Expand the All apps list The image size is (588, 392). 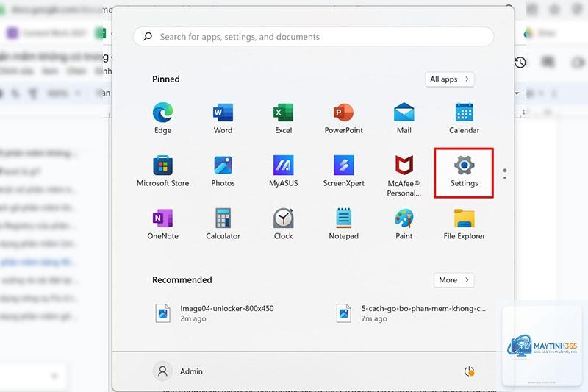click(450, 79)
